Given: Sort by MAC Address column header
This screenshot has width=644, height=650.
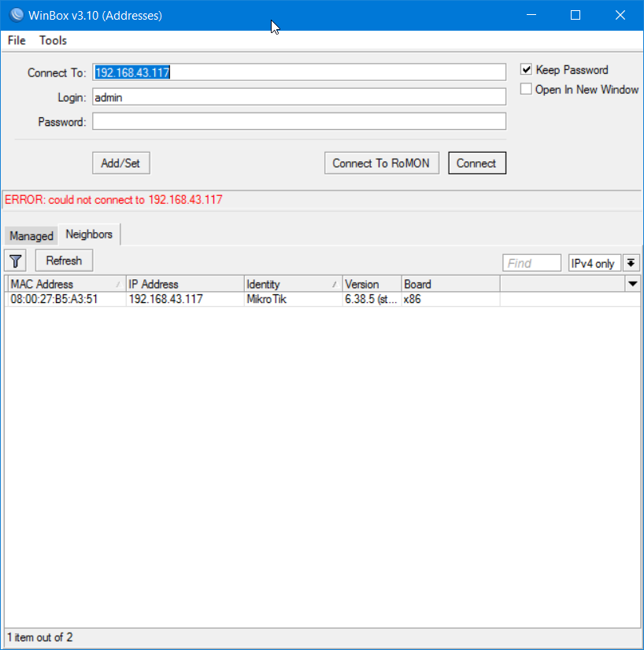Looking at the screenshot, I should tap(66, 284).
